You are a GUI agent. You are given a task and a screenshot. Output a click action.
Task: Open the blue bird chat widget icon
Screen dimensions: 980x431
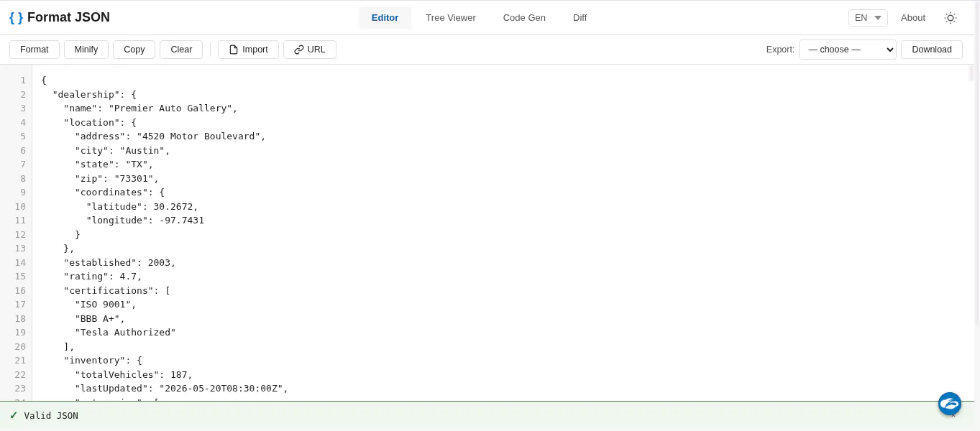point(949,404)
